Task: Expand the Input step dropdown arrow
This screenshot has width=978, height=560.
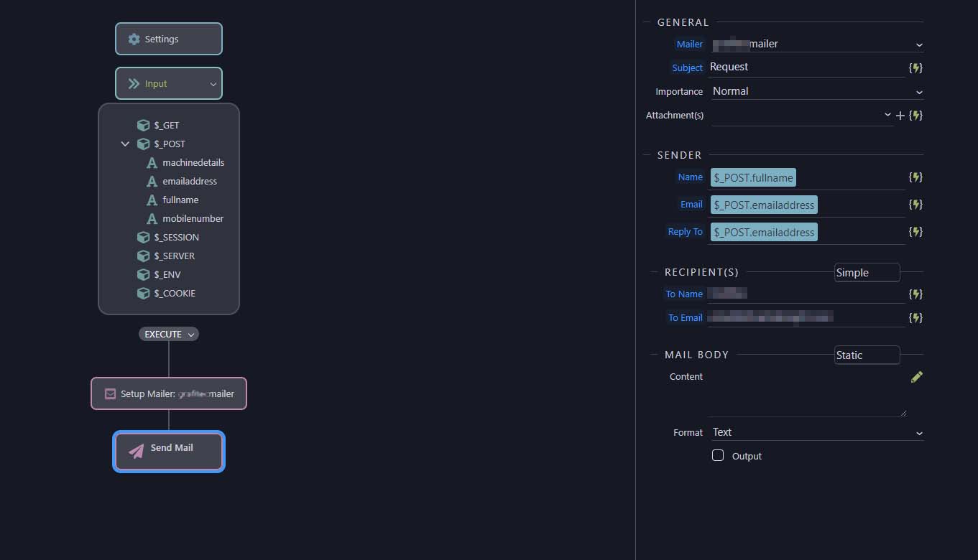Action: pos(213,84)
